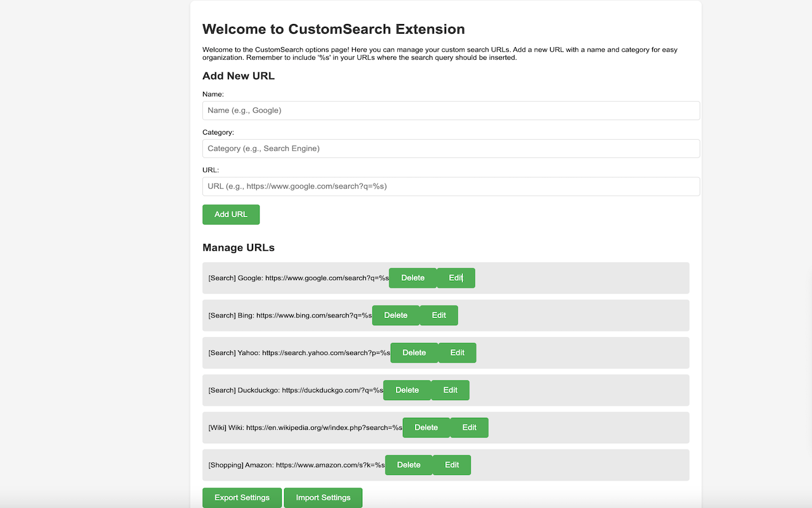Delete the Duckduckgo entry

click(x=407, y=390)
